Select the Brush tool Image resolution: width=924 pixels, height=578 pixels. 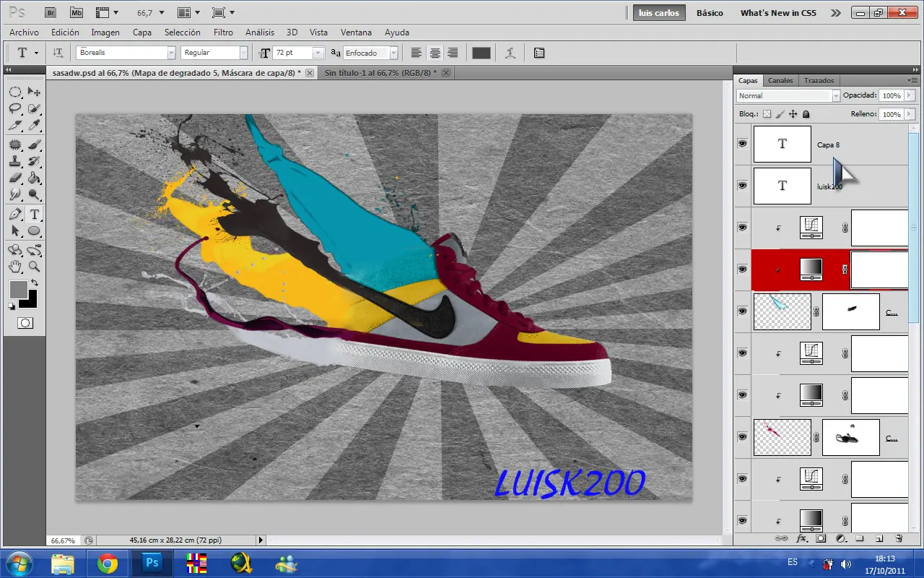click(x=34, y=144)
